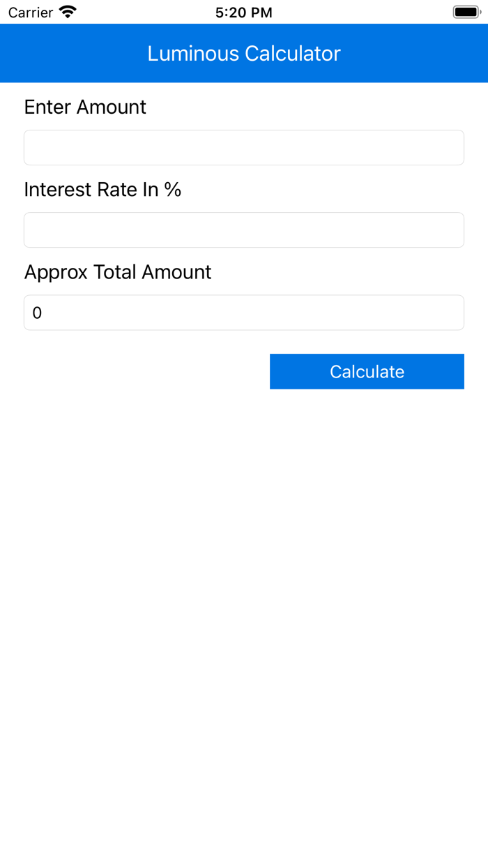Tap the battery icon in status bar

466,12
